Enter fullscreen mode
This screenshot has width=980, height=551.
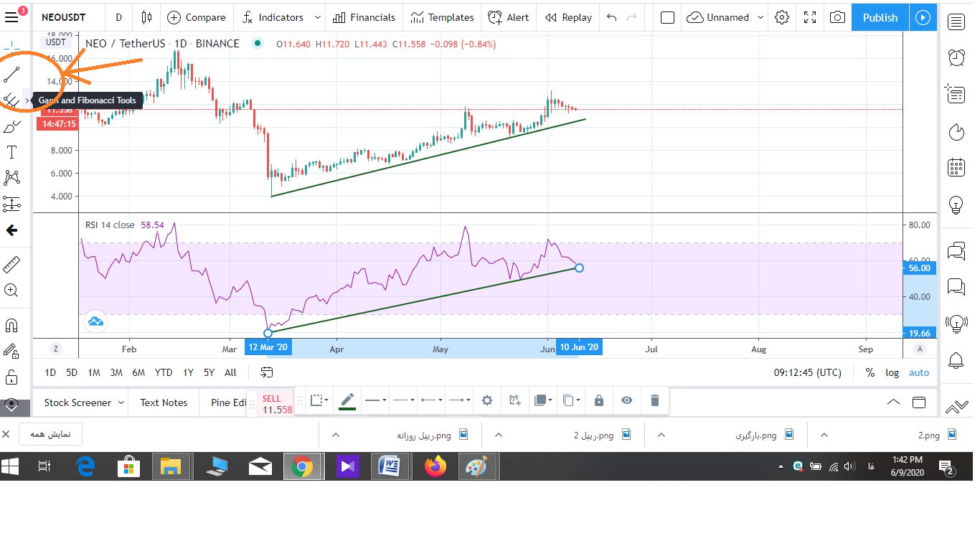coord(810,17)
